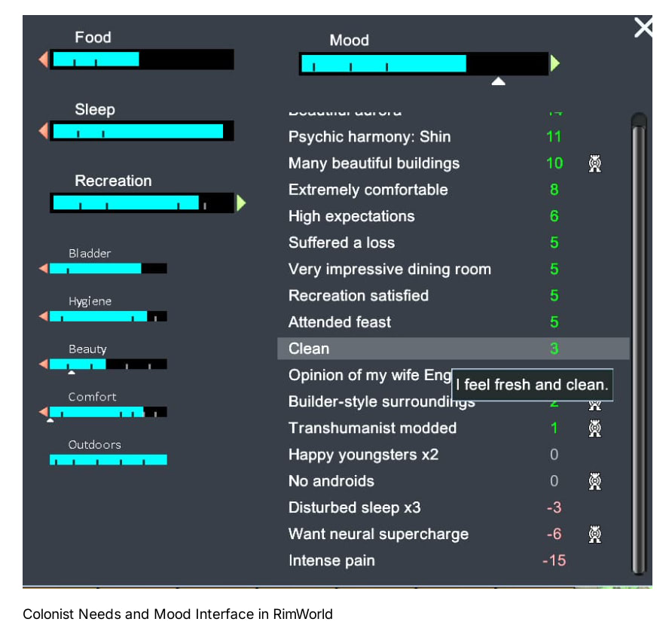672x634 pixels.
Task: Select the Psychic harmony: Shin thought
Action: click(369, 137)
